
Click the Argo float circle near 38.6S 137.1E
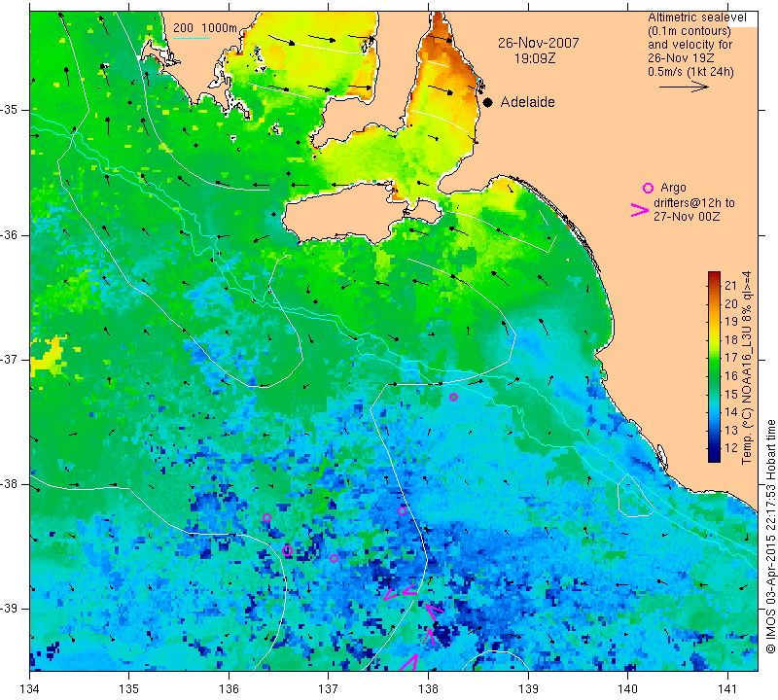(334, 559)
